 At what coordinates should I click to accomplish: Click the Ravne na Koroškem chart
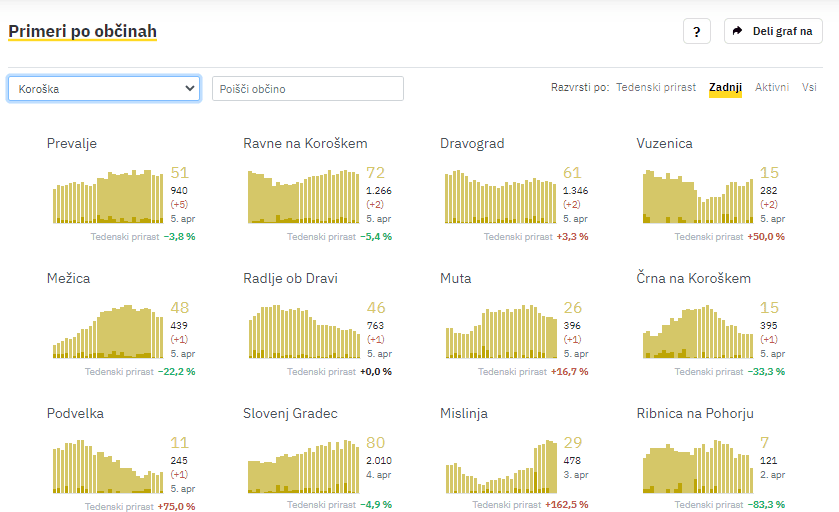304,196
